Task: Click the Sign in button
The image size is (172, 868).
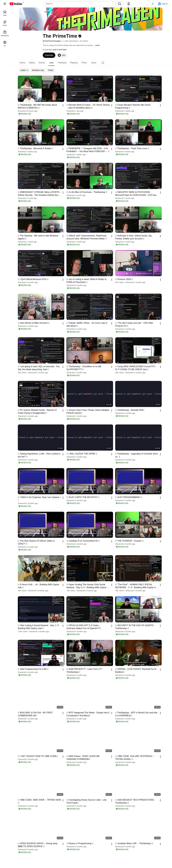Action: [163, 4]
